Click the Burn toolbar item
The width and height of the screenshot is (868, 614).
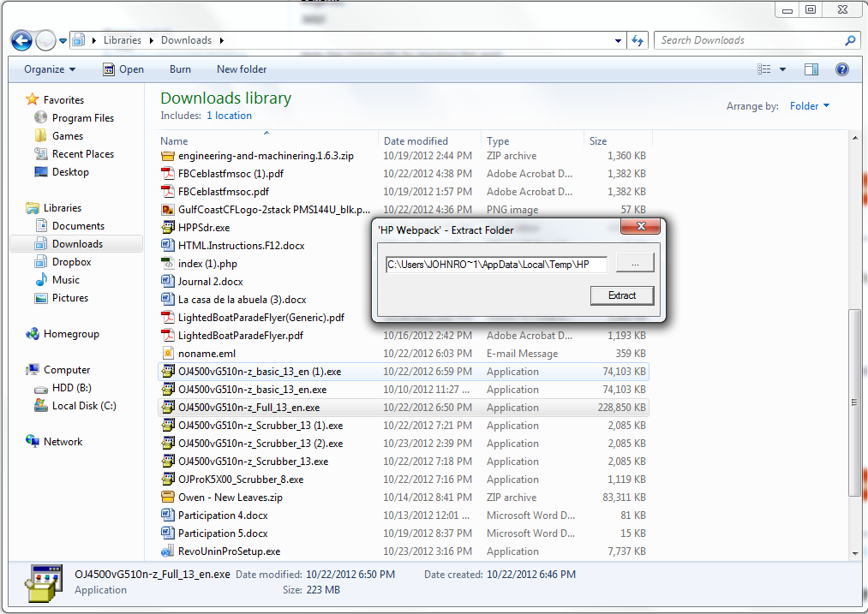coord(180,69)
